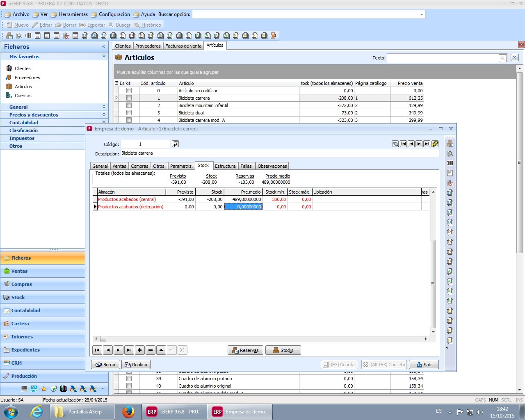
Task: Open the Archivo menu
Action: [x=17, y=14]
